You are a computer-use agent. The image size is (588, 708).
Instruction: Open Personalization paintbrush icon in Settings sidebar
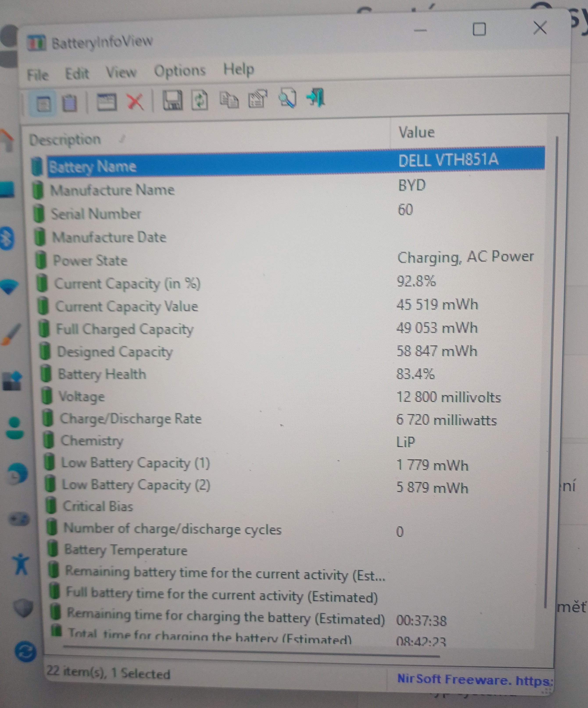pos(11,334)
